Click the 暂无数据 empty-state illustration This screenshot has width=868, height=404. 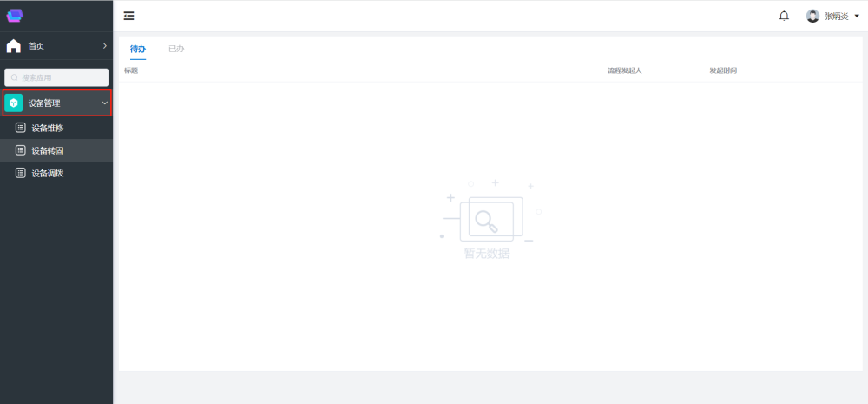tap(487, 217)
